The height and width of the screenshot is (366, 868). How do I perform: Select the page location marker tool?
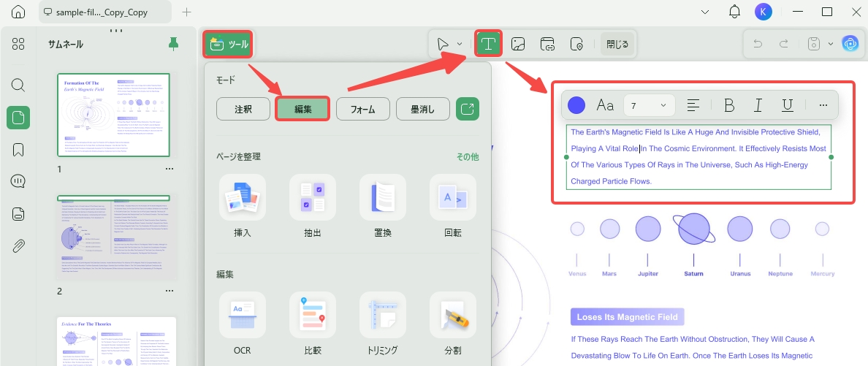pos(576,45)
